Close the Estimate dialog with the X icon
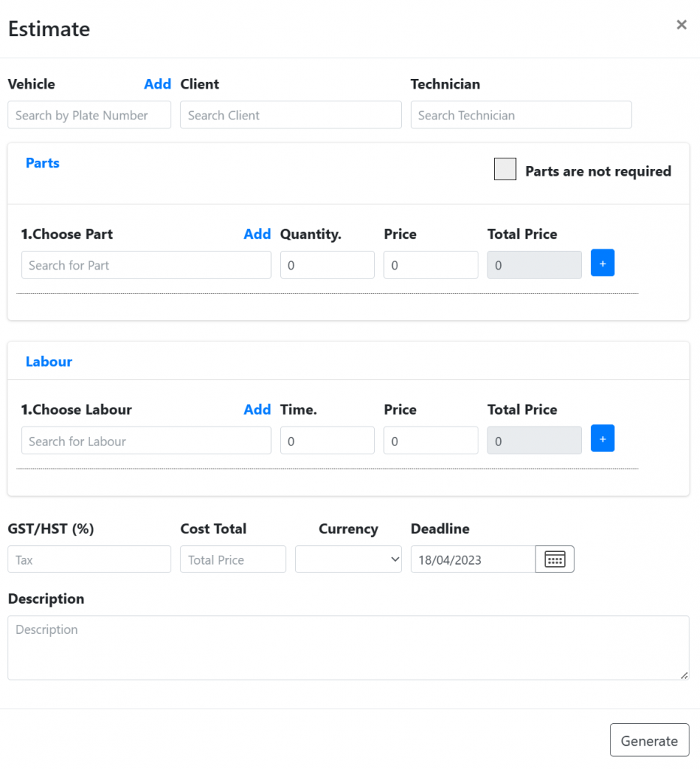 coord(681,25)
